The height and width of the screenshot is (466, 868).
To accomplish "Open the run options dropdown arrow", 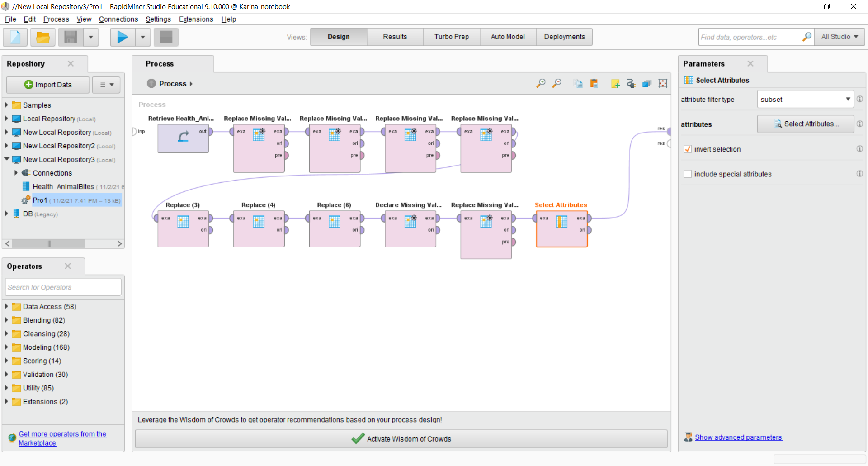I will (x=143, y=37).
